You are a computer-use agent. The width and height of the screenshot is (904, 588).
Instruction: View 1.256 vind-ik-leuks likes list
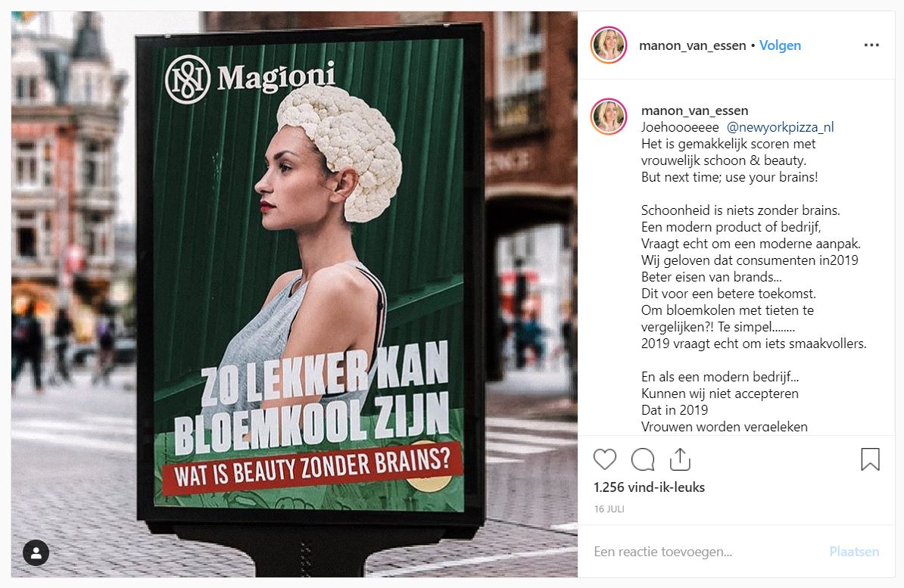click(x=649, y=487)
